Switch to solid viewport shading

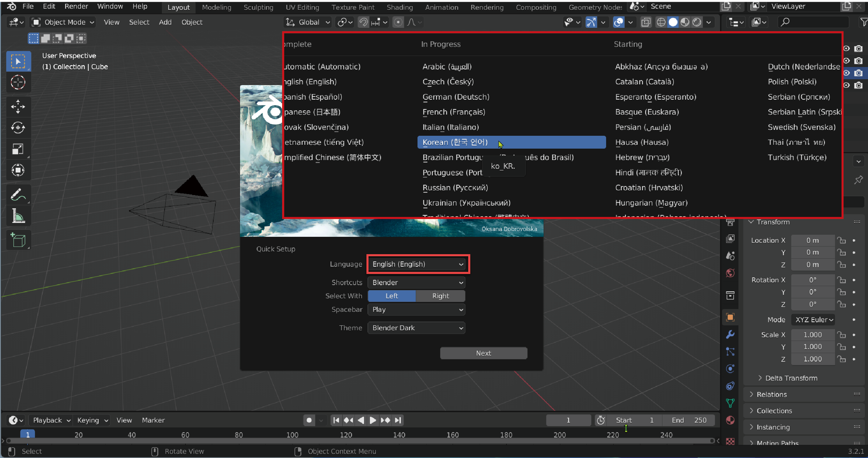click(673, 22)
